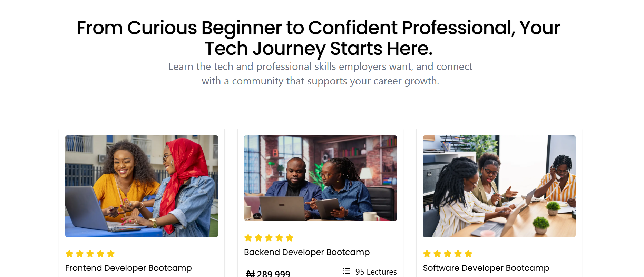Click second star on Software Developer Bootcamp card
644x277 pixels.
437,254
